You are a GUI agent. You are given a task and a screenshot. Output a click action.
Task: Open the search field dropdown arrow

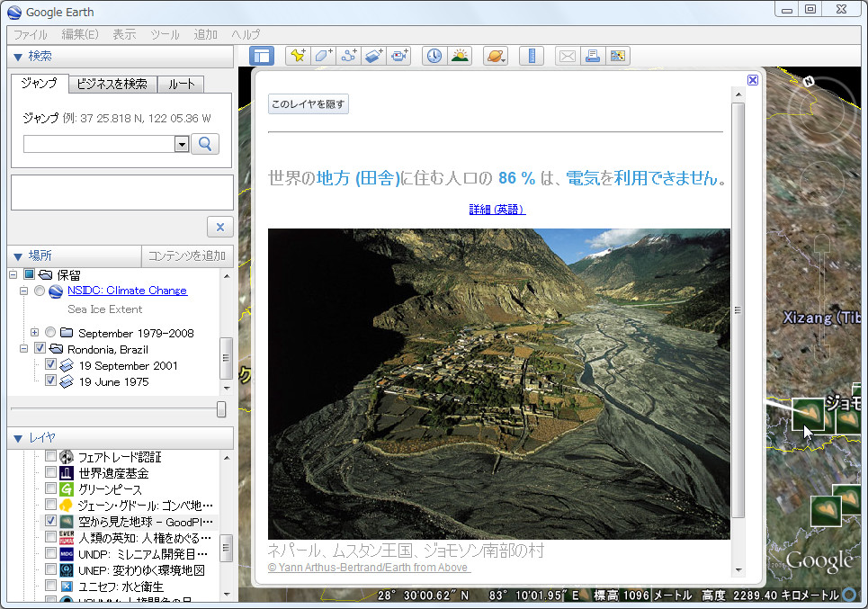click(182, 145)
